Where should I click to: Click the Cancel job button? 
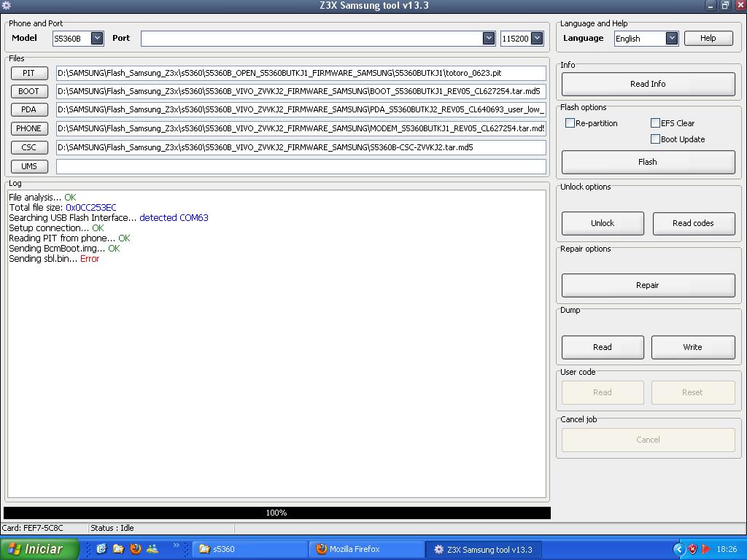(648, 440)
